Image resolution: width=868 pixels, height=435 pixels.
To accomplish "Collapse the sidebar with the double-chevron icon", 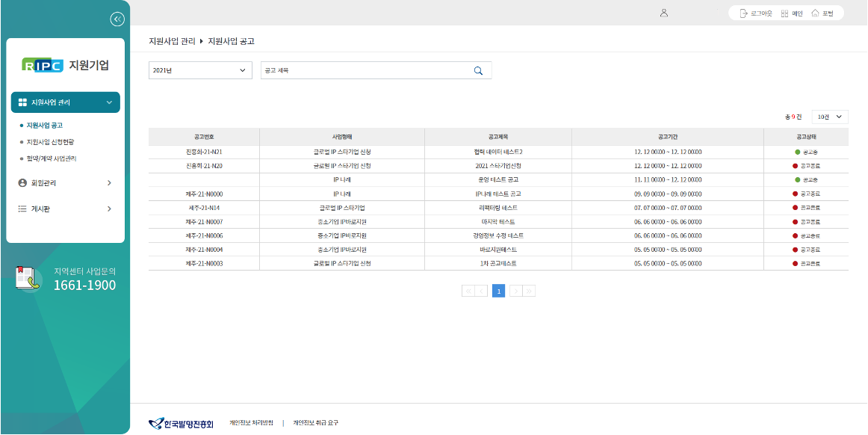I will click(117, 19).
